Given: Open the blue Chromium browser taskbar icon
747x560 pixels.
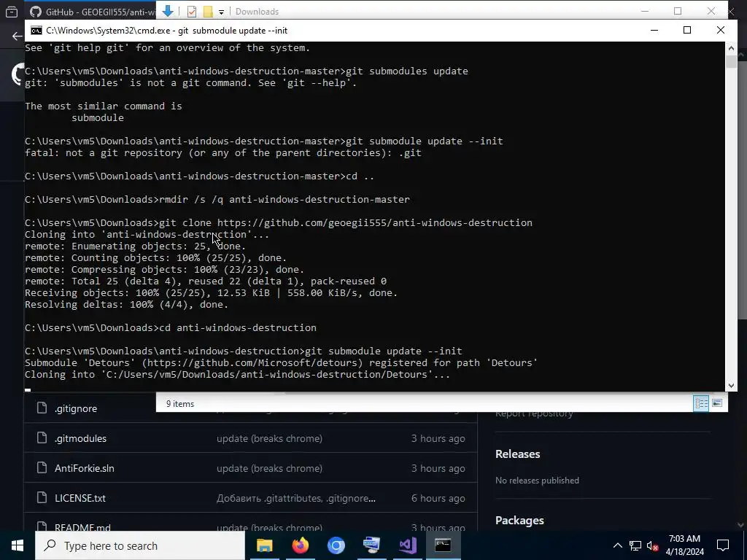Looking at the screenshot, I should [336, 545].
